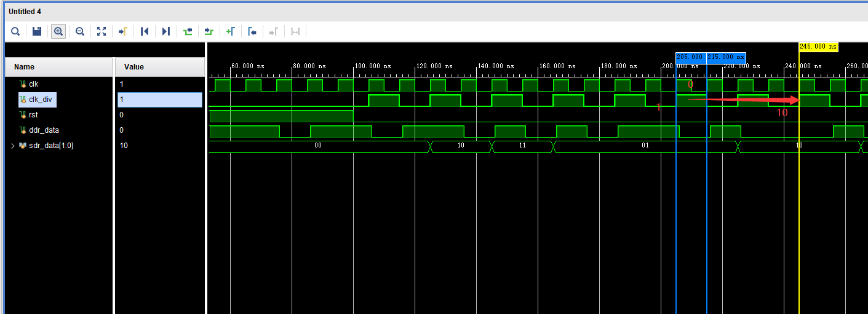Click the Zoom Out button

(80, 31)
